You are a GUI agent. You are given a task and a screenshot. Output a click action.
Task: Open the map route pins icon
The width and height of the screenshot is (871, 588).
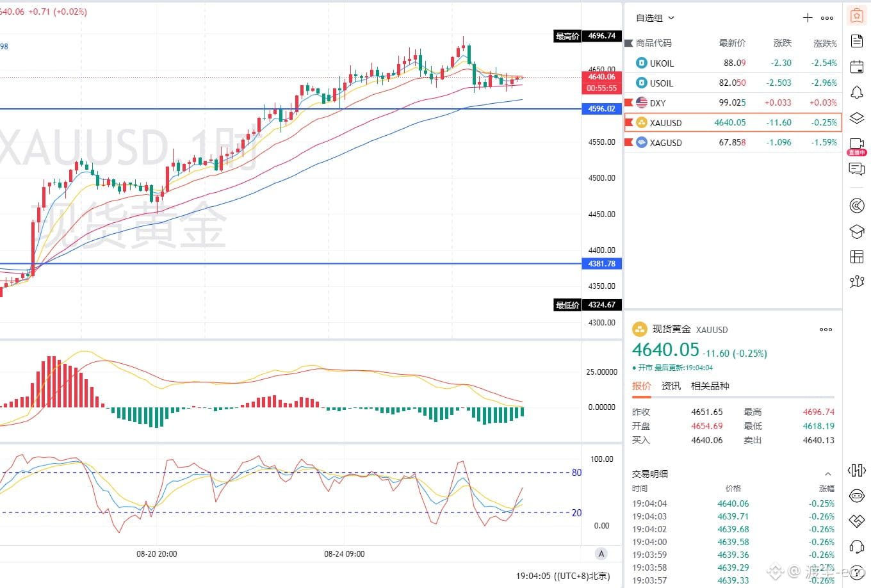click(857, 282)
